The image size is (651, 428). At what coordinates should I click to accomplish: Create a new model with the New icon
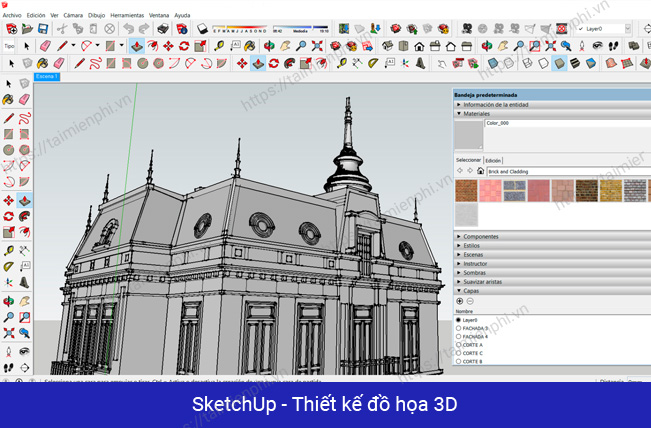11,29
